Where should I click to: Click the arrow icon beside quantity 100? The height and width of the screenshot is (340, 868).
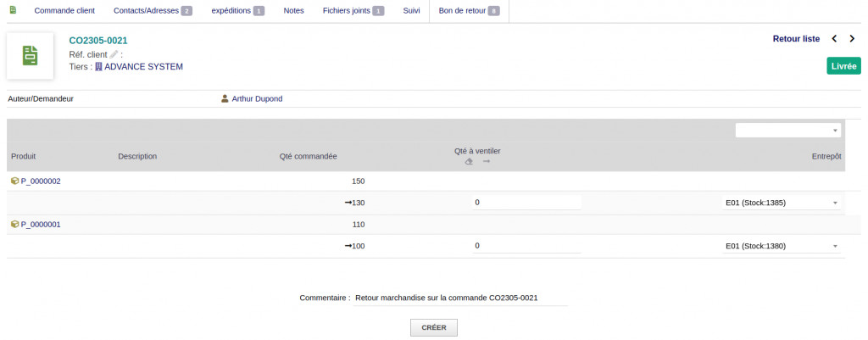point(348,246)
